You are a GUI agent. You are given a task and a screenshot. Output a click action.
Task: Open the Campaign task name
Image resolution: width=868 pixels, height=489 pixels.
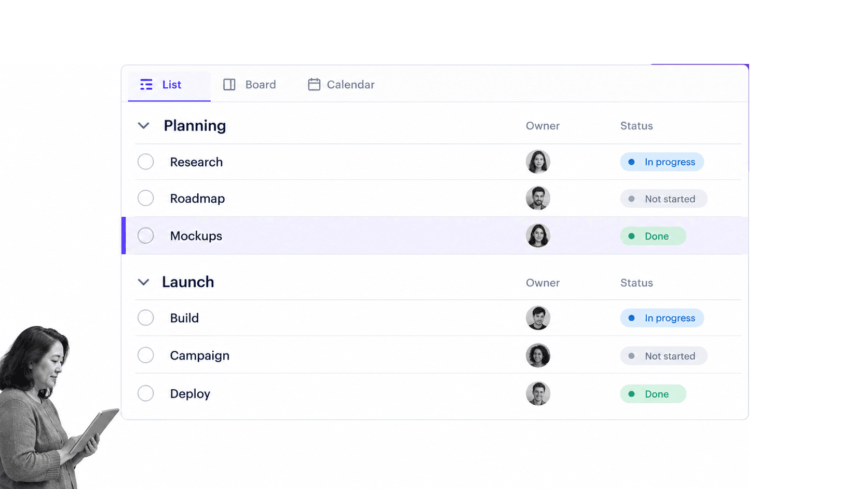[199, 355]
